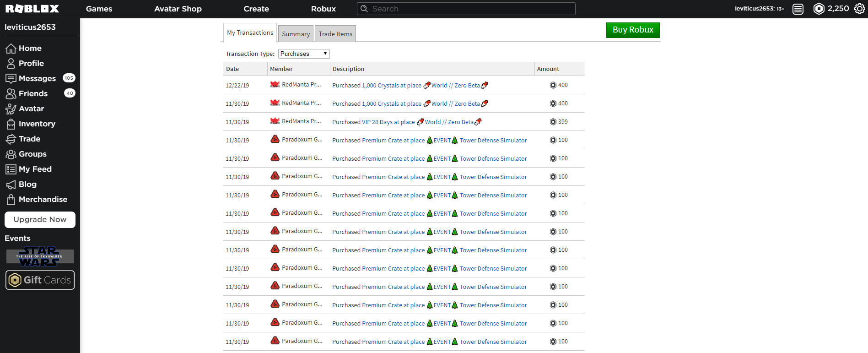This screenshot has width=868, height=353.
Task: Open the Transaction Type dropdown
Action: click(304, 54)
